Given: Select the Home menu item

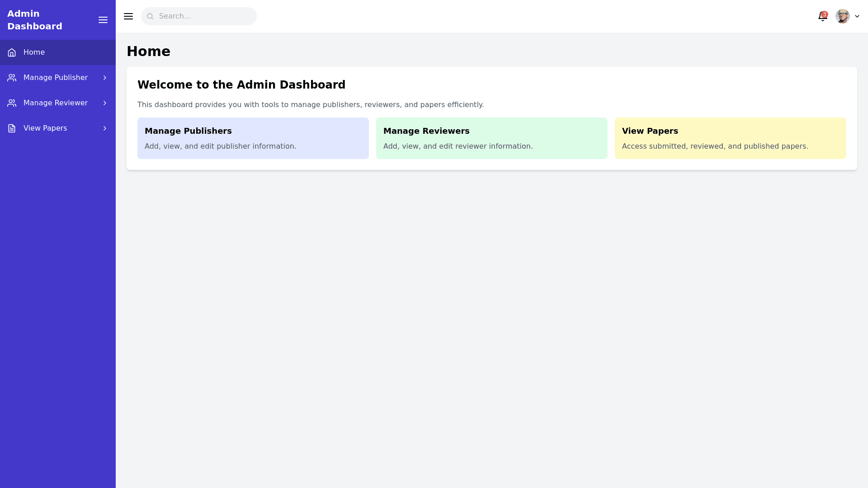Looking at the screenshot, I should (34, 52).
